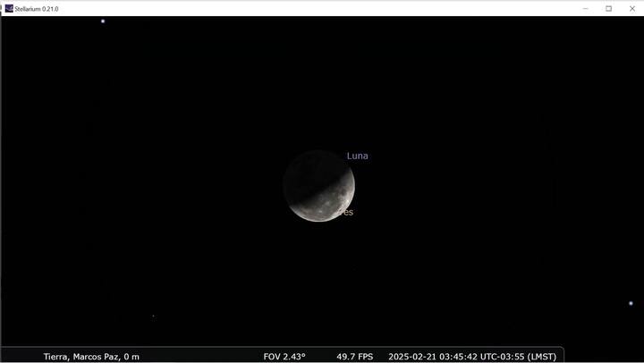This screenshot has width=644, height=363.
Task: Minimize the Stellarium window
Action: 586,9
